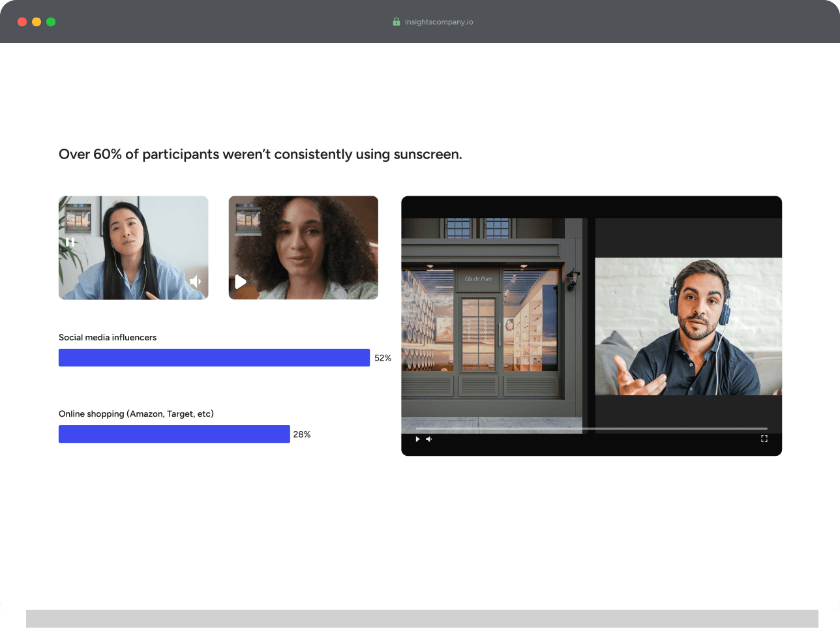Click the headline about sunscreen usage
840x628 pixels.
pyautogui.click(x=260, y=154)
